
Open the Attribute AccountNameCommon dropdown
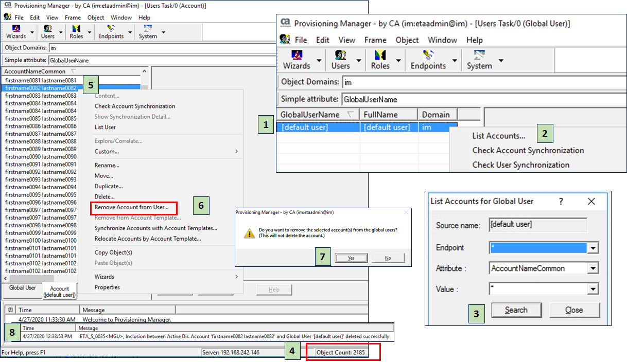(593, 268)
